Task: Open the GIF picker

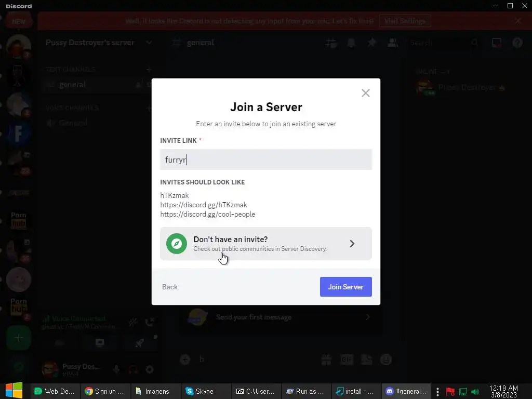Action: (x=347, y=360)
